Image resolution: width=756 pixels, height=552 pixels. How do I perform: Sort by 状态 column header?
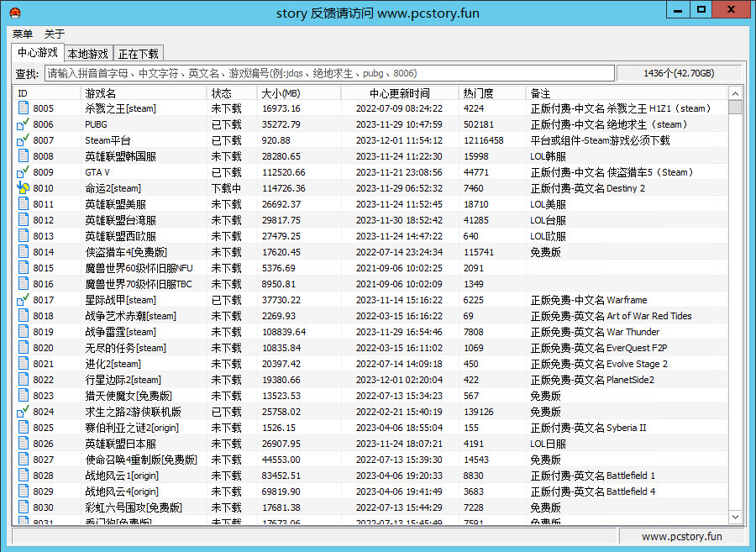click(232, 93)
